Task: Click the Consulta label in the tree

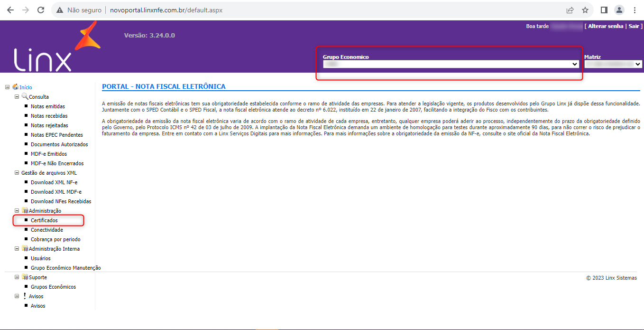Action: pos(39,97)
